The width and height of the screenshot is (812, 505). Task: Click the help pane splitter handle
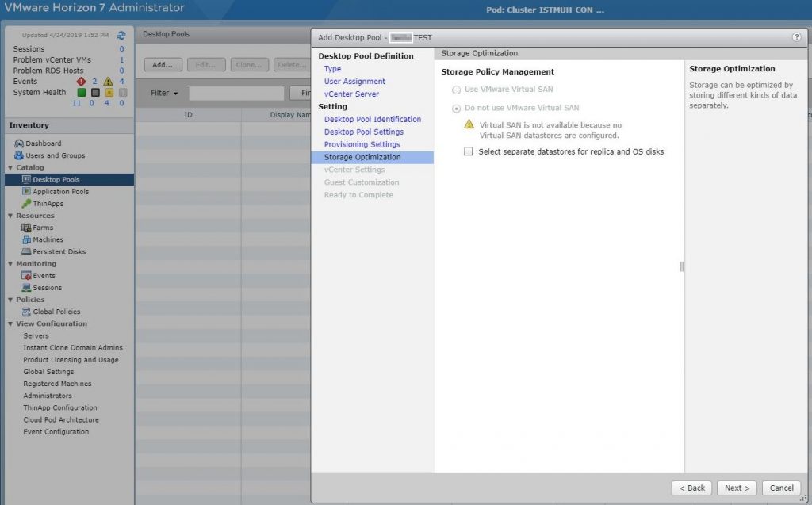click(x=681, y=266)
